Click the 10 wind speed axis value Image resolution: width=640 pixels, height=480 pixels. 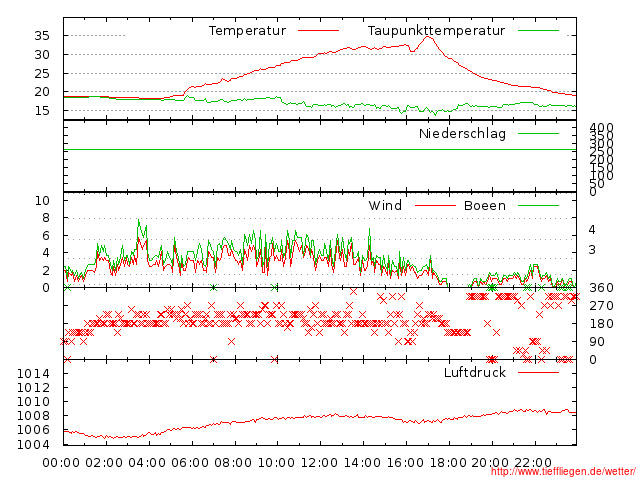pyautogui.click(x=42, y=200)
